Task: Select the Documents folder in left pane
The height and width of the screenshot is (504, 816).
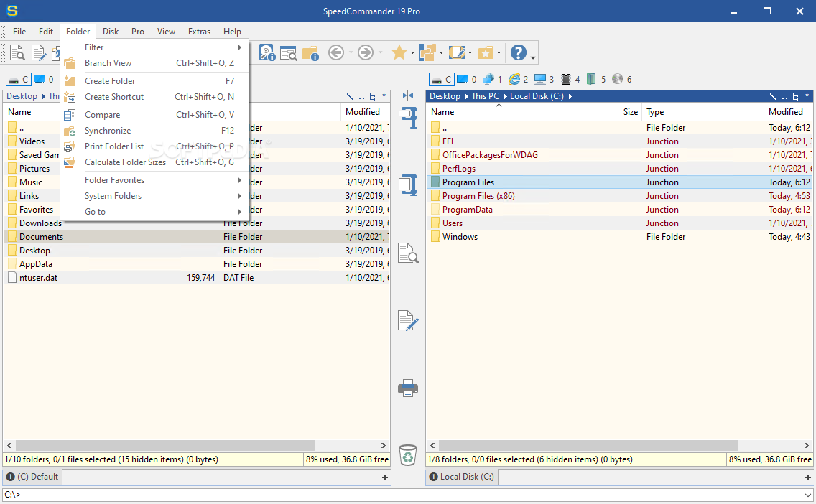Action: 197,237
